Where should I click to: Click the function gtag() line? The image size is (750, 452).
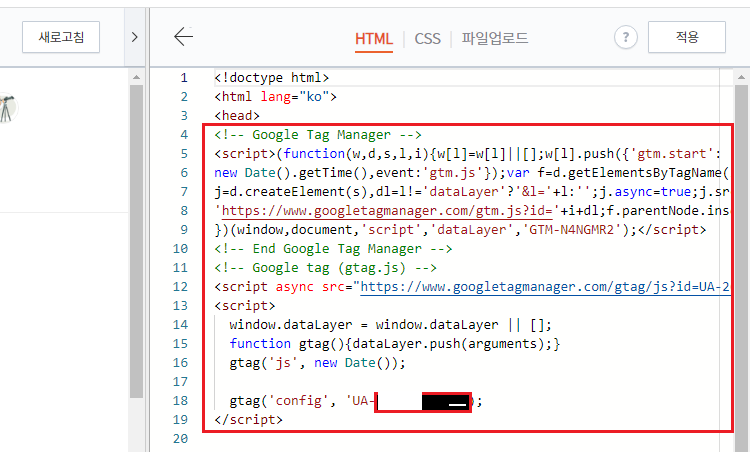[x=395, y=343]
